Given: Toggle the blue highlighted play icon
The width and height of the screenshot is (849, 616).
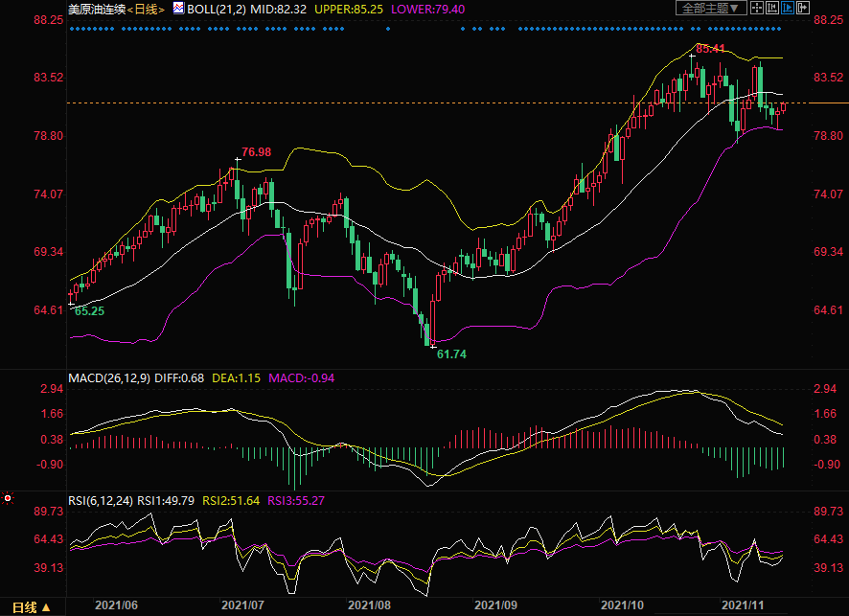Looking at the screenshot, I should click(x=788, y=8).
